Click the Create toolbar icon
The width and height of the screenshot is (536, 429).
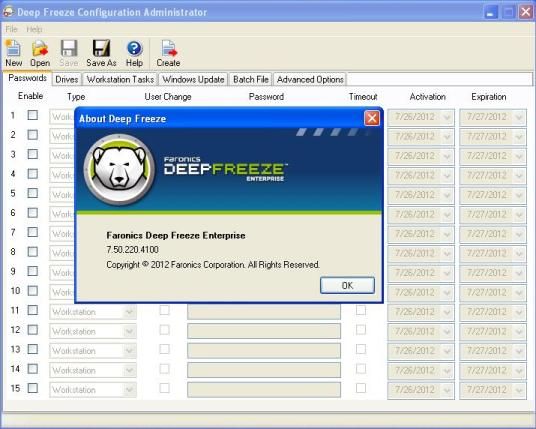[x=169, y=49]
